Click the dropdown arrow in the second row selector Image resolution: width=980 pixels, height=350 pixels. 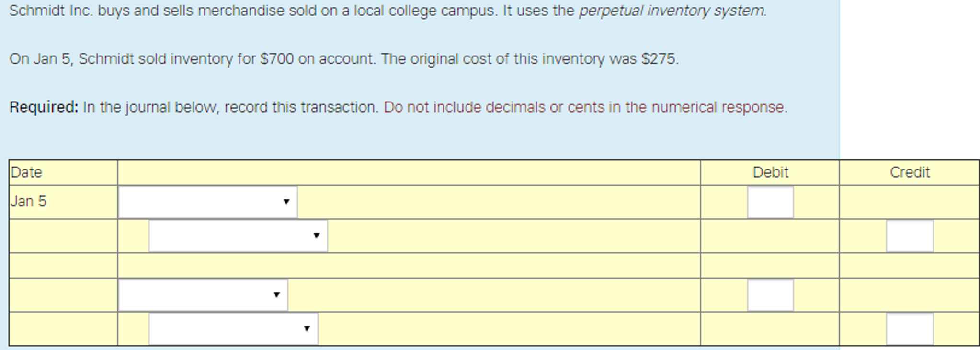pyautogui.click(x=317, y=235)
